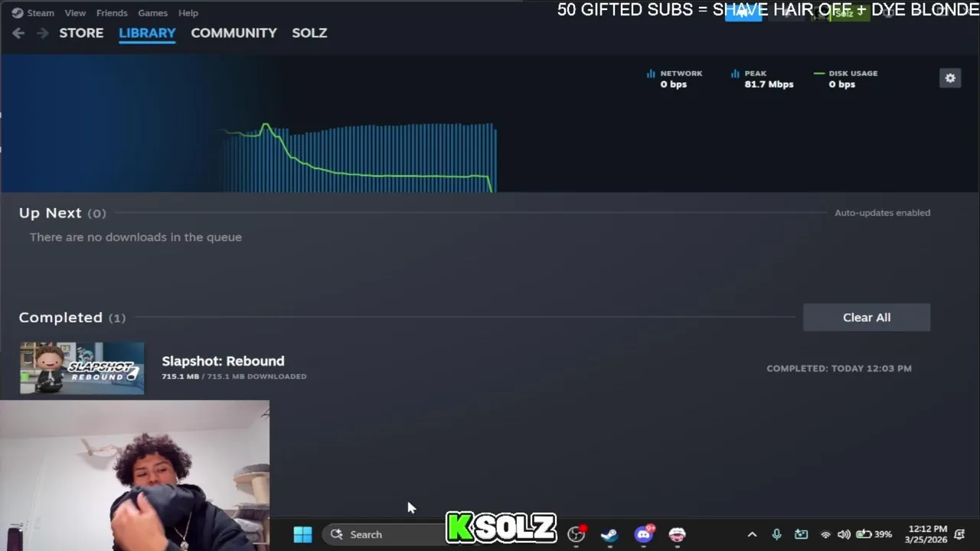Open the Windows Start menu
This screenshot has width=980, height=551.
coord(302,534)
